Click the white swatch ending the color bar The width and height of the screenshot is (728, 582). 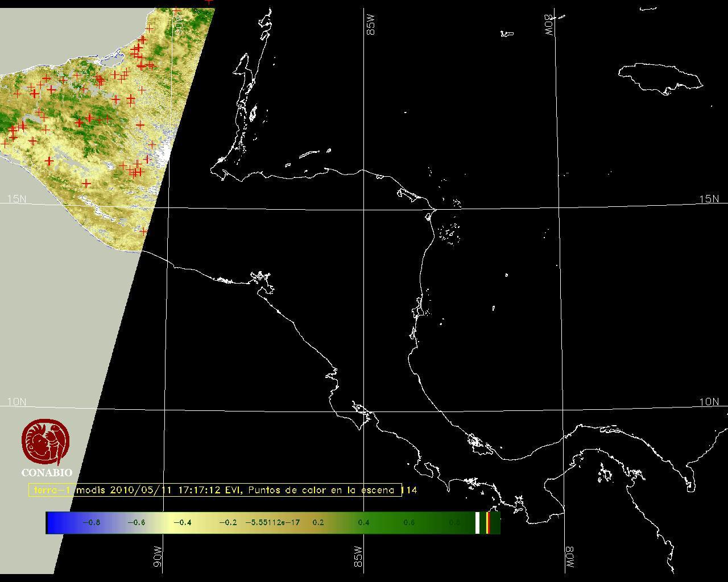478,522
